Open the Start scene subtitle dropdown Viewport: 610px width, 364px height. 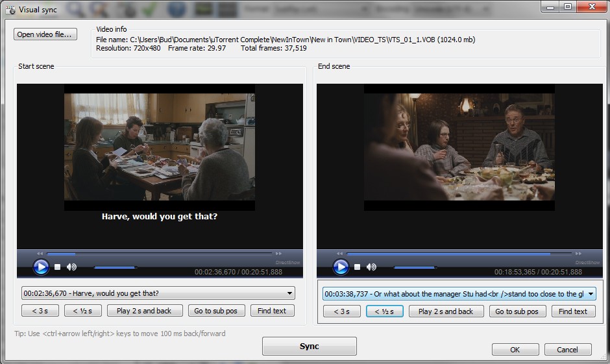point(289,293)
